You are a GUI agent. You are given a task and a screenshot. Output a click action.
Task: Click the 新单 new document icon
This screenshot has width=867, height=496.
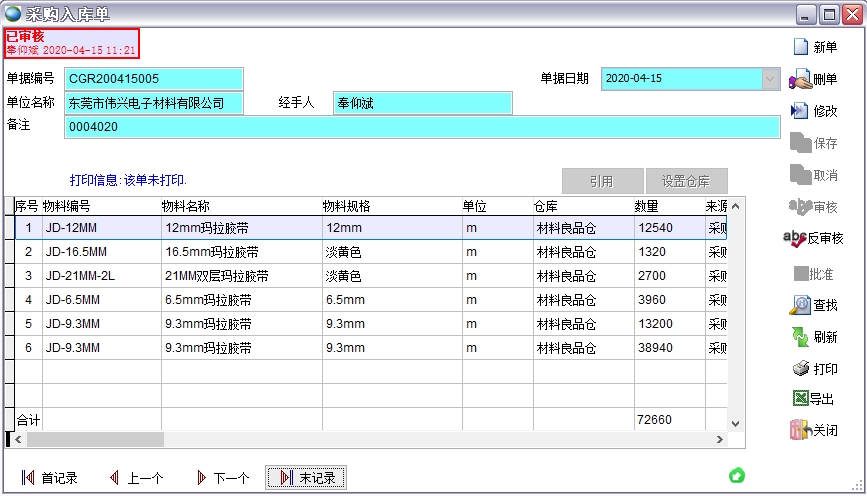[800, 47]
